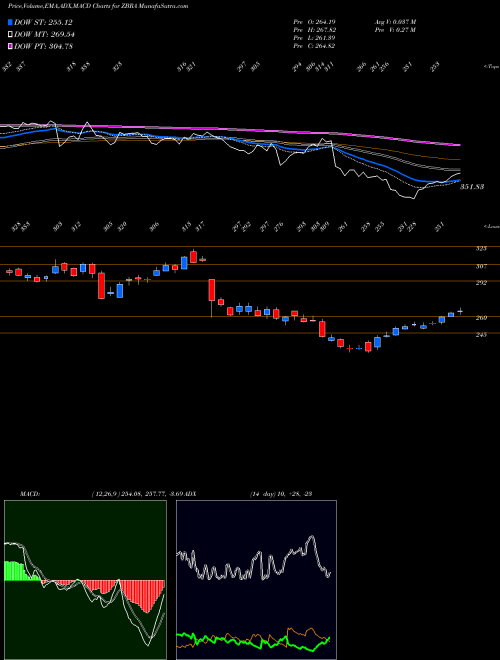Click the 269 price axis label

[x=481, y=318]
